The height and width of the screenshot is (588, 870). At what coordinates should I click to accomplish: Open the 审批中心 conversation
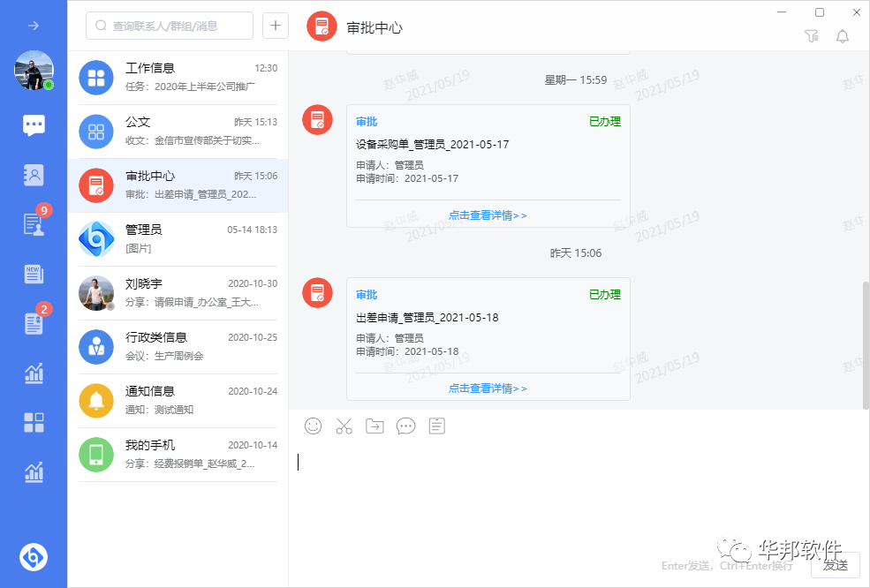177,184
